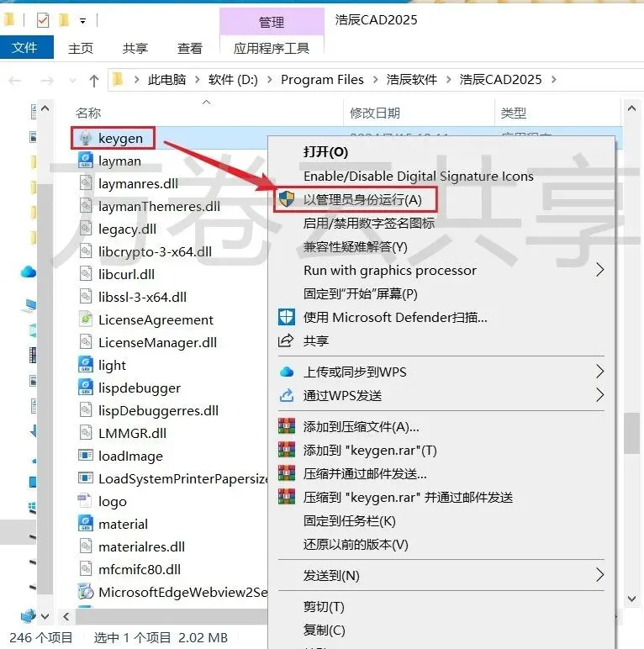Sort by the 类型 column header
This screenshot has width=644, height=649.
click(513, 113)
